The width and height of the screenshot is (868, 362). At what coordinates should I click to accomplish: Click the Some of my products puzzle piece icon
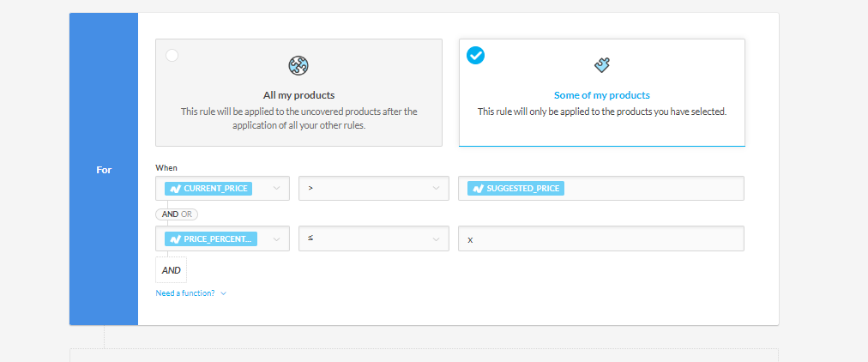601,65
